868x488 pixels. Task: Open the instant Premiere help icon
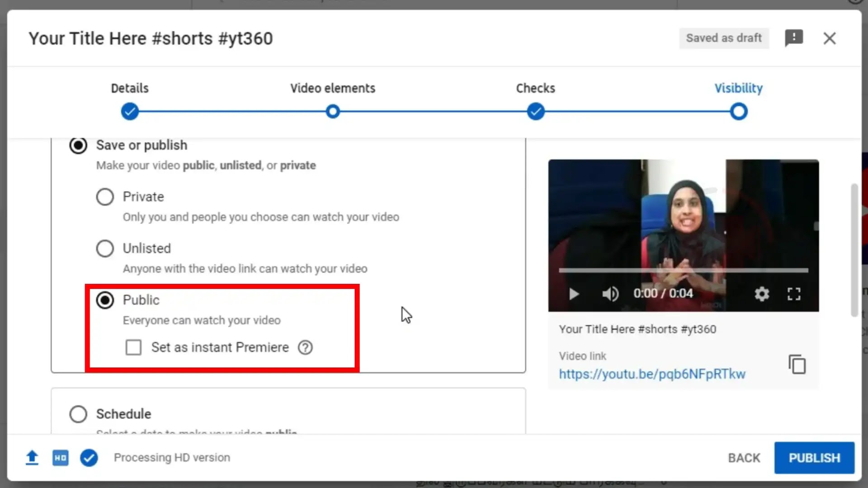[305, 347]
